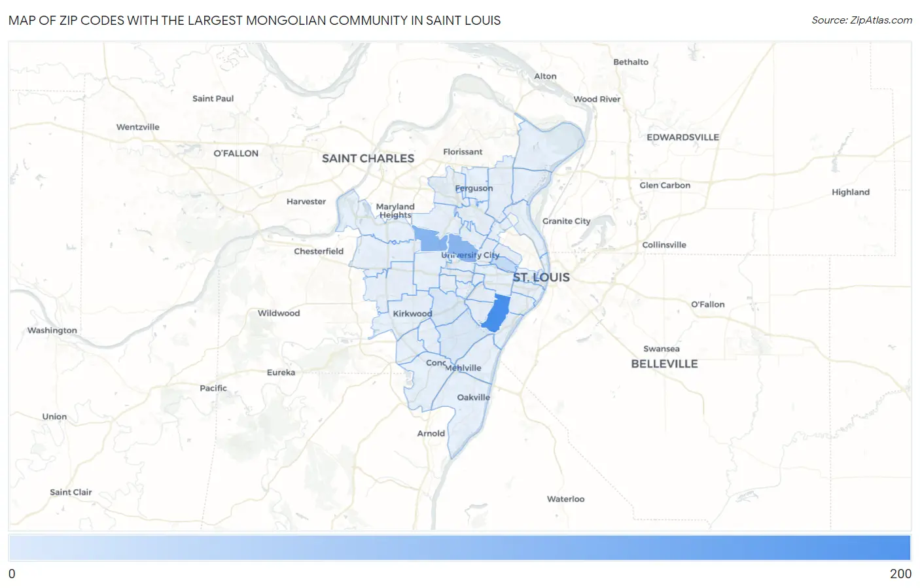920x588 pixels.
Task: Click the blue gradient legend bar
Action: (x=459, y=547)
